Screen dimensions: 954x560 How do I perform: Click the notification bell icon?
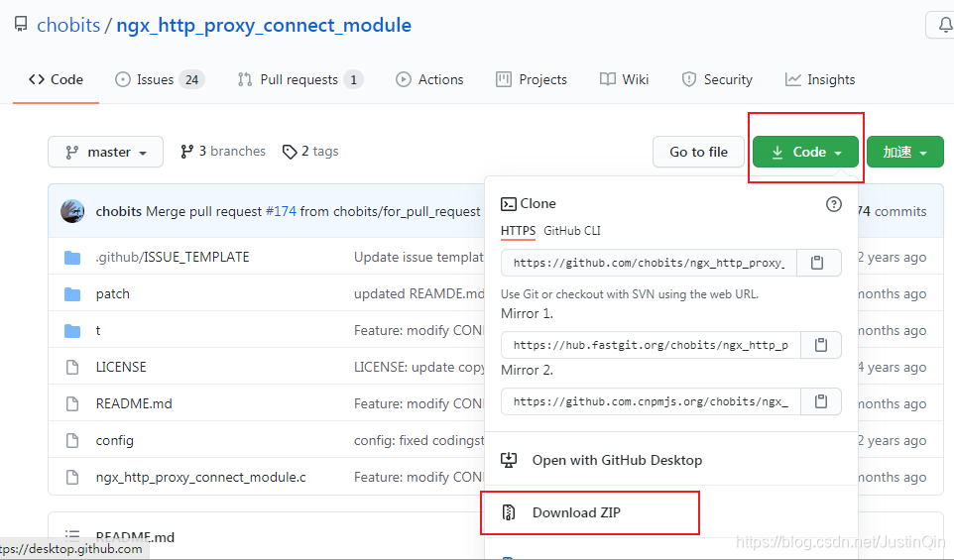940,25
